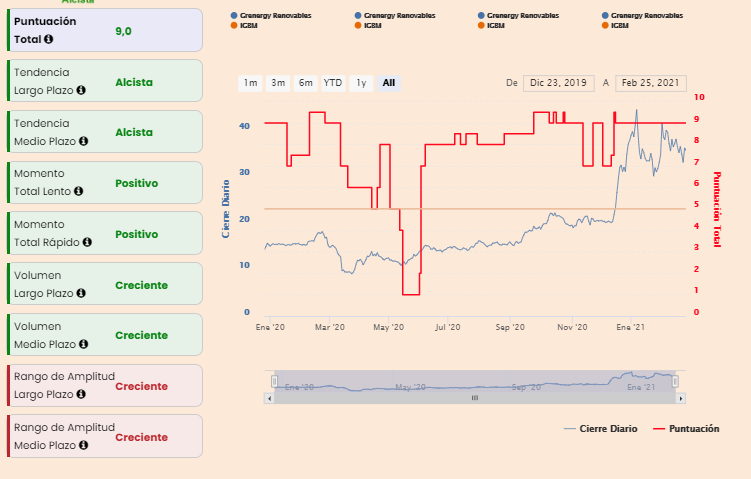This screenshot has width=751, height=479.
Task: Click info icon for Rango de Amplitud Medio Plazo
Action: (83, 445)
